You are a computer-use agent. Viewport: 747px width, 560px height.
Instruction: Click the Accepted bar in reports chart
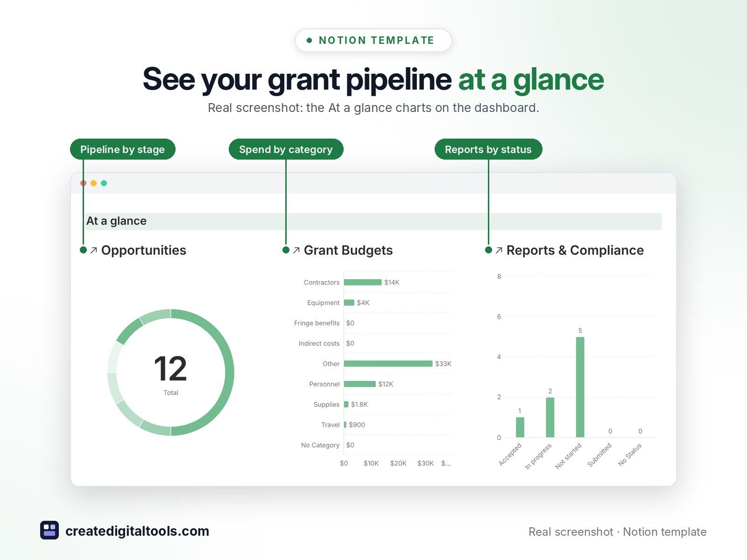pyautogui.click(x=520, y=427)
